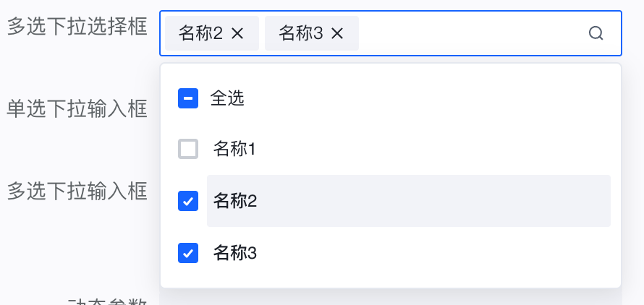Focus the multi-select input's empty area
This screenshot has height=305, width=644.
point(470,33)
